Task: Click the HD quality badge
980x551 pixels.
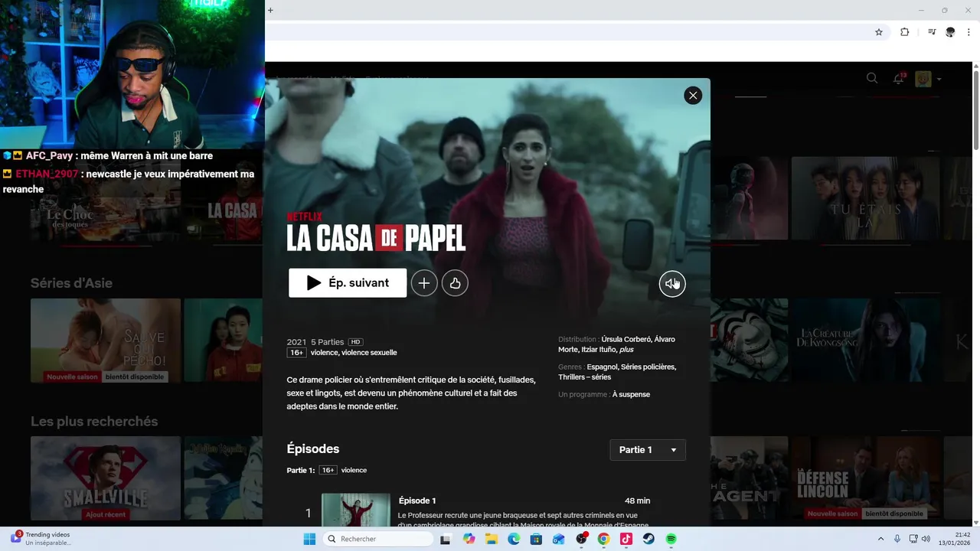Action: coord(355,342)
